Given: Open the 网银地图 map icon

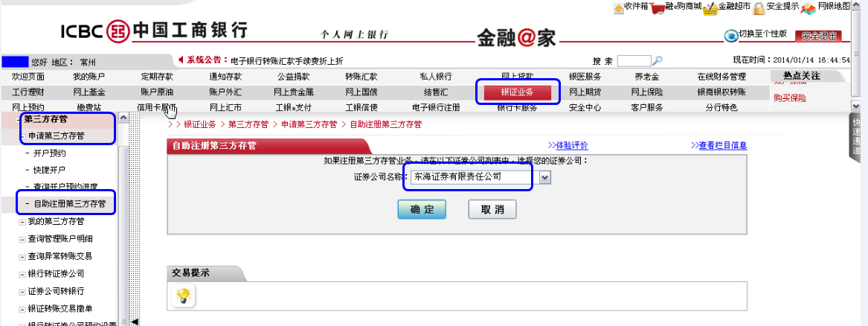Looking at the screenshot, I should (808, 8).
